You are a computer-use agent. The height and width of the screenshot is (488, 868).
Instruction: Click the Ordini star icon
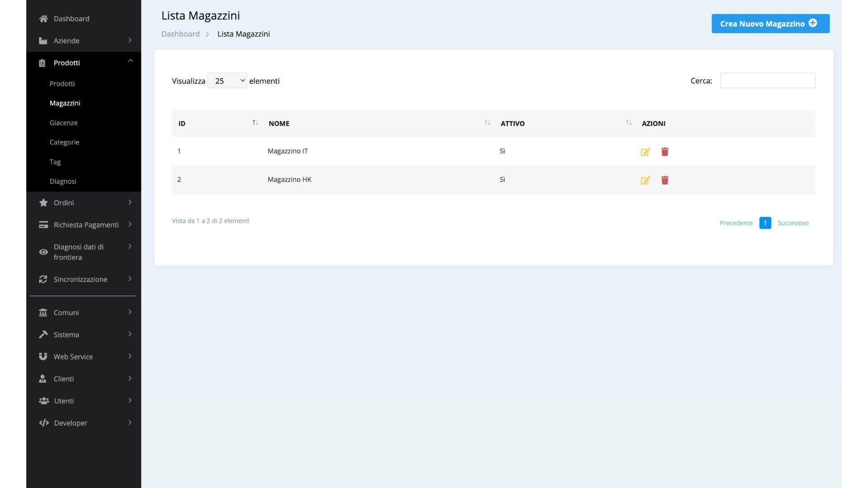[43, 202]
